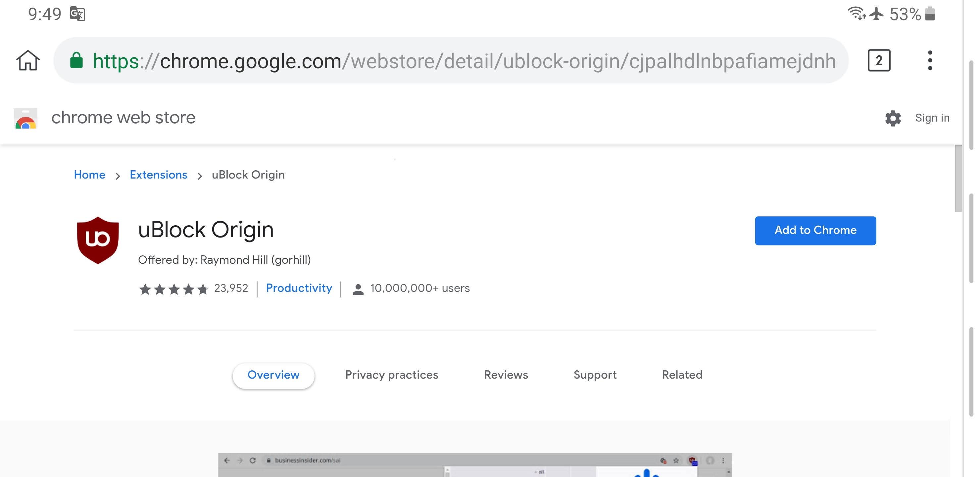Tap the URL address bar
980x477 pixels.
(457, 61)
